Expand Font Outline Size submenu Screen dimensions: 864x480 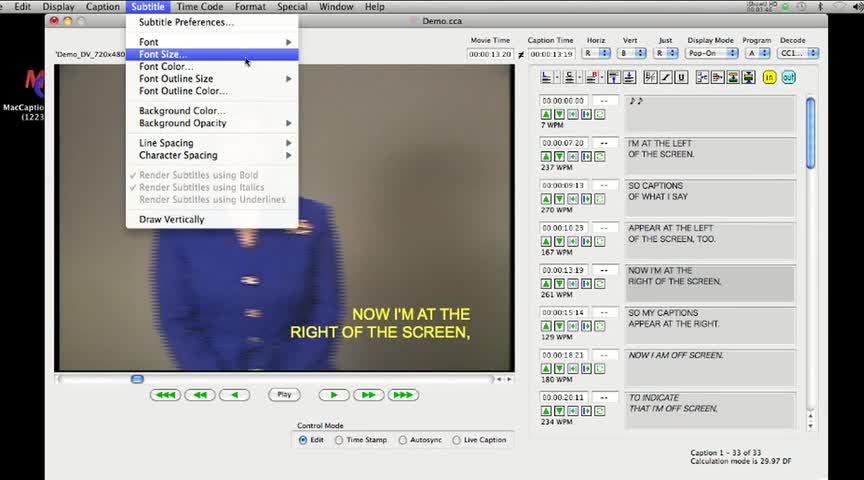click(212, 79)
